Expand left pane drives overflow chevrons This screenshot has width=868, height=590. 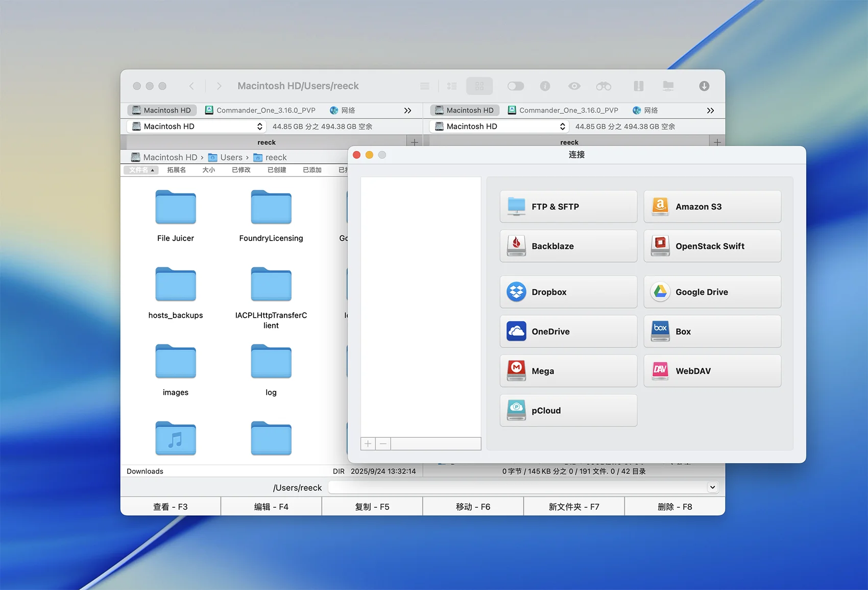click(407, 110)
